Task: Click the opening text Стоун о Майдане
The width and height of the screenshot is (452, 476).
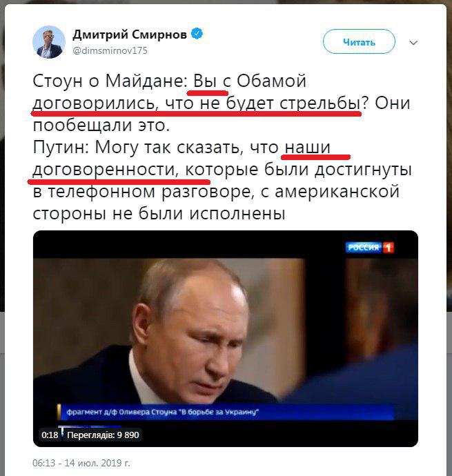Action: coord(110,81)
